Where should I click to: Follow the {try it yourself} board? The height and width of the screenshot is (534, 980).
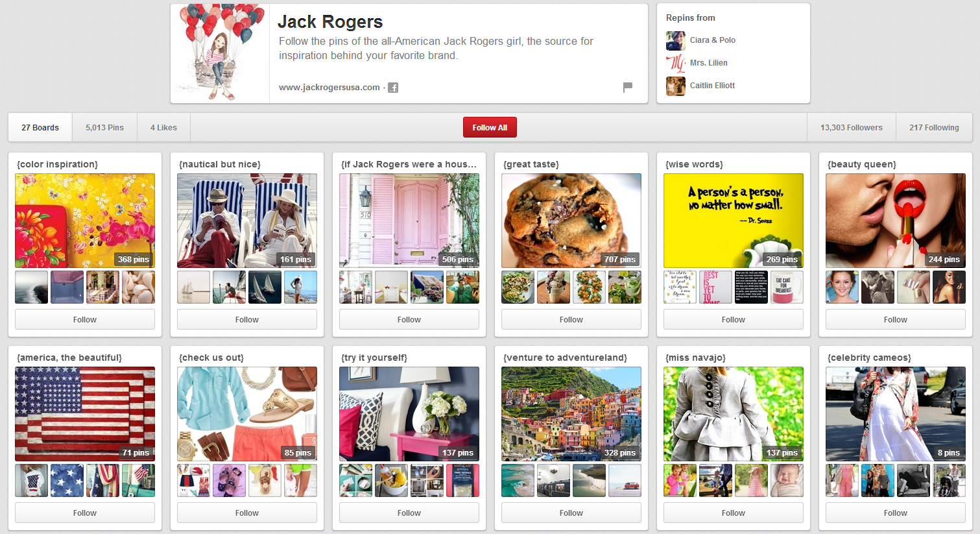(x=409, y=513)
